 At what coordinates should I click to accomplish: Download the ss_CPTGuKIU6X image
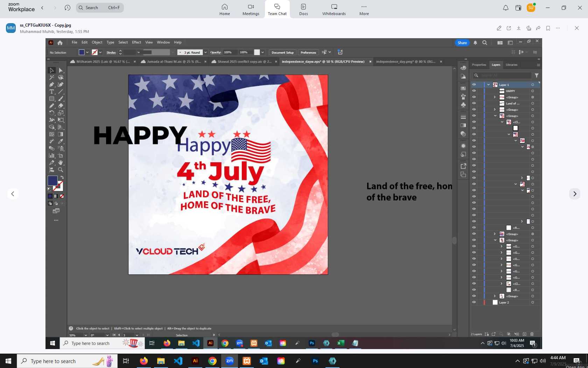[519, 28]
